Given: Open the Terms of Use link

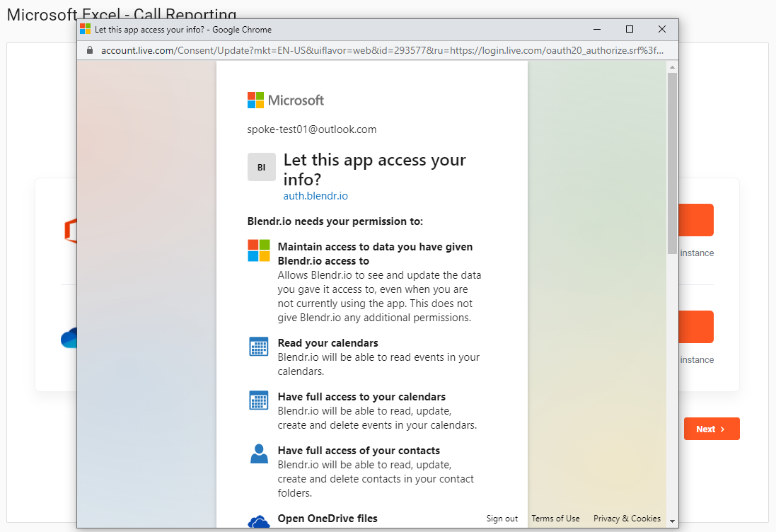Looking at the screenshot, I should [x=555, y=518].
